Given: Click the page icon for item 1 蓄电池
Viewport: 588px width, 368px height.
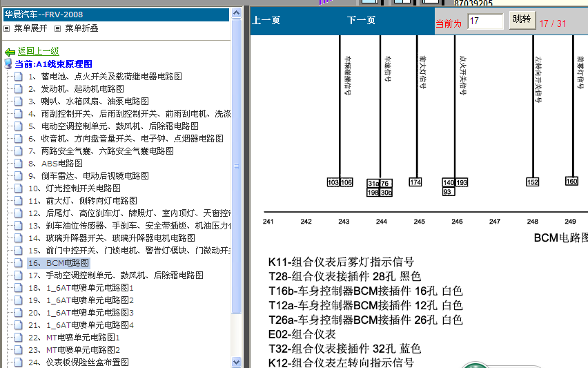Looking at the screenshot, I should (19, 77).
